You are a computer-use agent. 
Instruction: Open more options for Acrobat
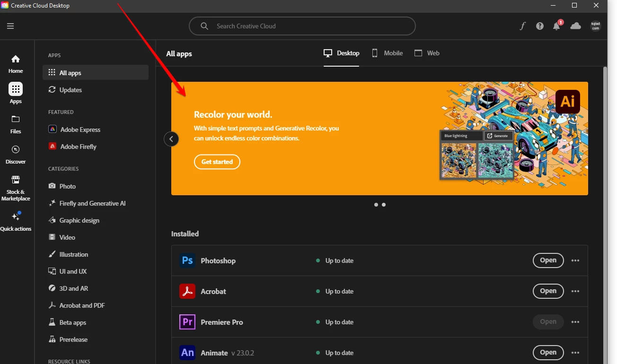pyautogui.click(x=575, y=291)
